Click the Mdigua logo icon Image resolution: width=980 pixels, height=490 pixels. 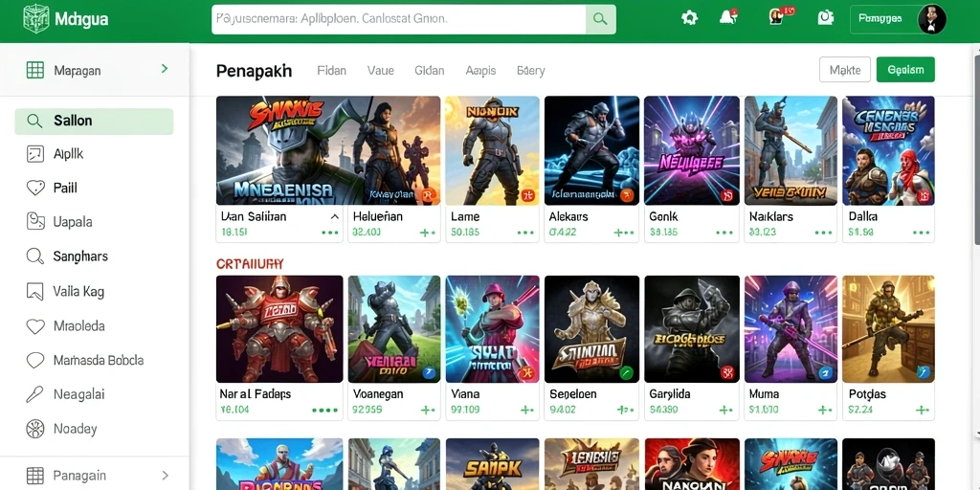(x=35, y=18)
